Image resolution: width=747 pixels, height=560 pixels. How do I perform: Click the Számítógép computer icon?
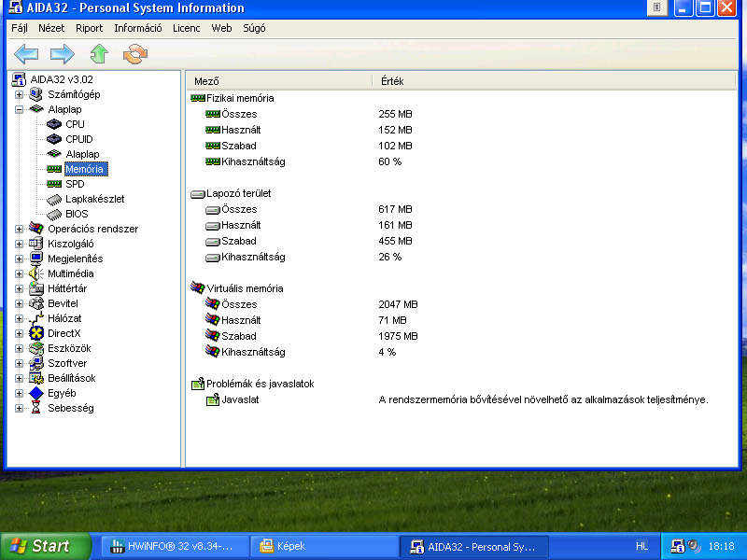[36, 94]
